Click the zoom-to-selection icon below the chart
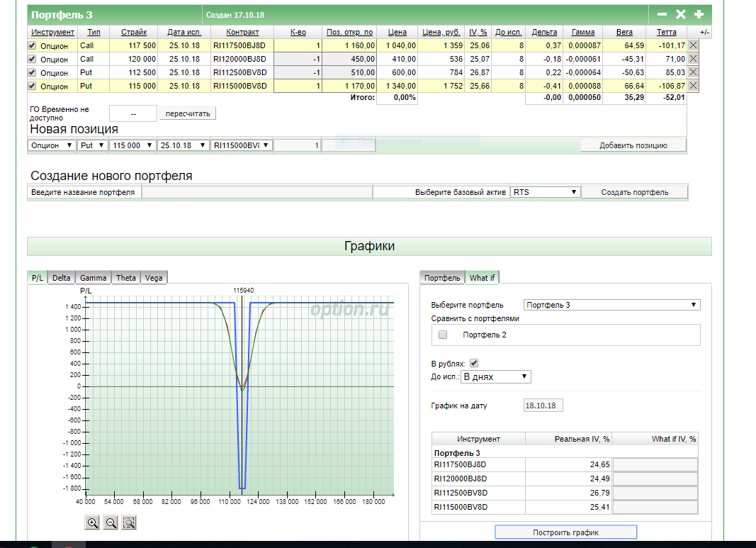The height and width of the screenshot is (548, 756). point(129,522)
